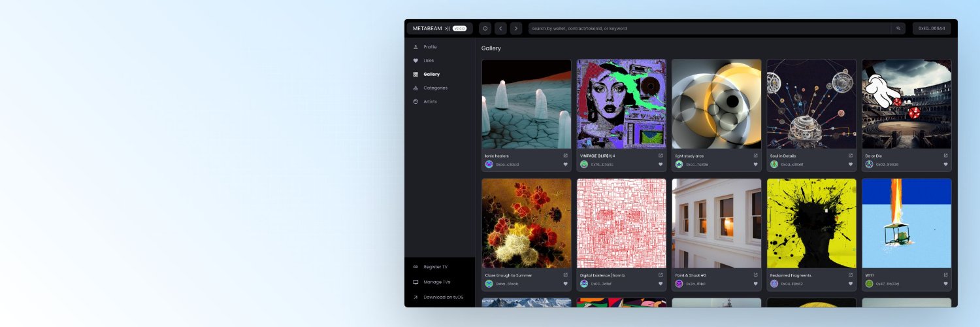Like the Digital Existence artwork
The height and width of the screenshot is (327, 980).
coord(661,284)
